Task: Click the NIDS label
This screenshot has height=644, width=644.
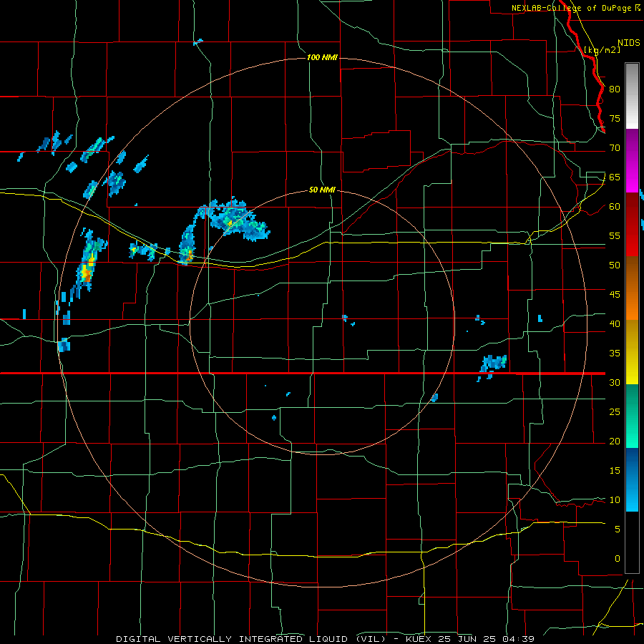Action: coord(628,43)
